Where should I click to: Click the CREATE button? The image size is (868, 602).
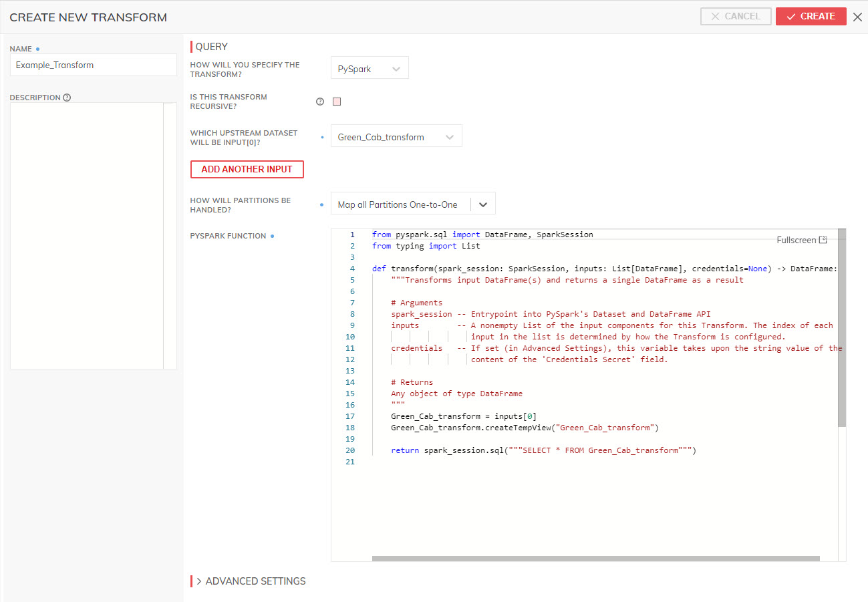(x=811, y=16)
